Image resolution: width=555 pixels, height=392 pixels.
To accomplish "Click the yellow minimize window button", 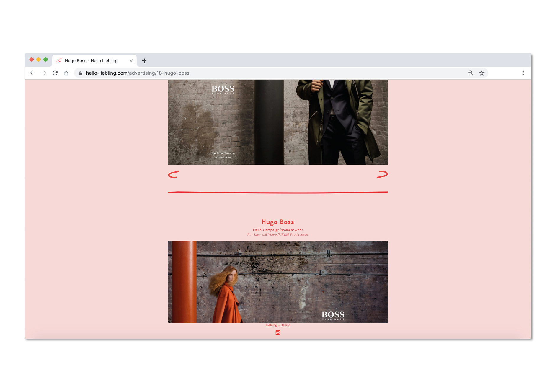I will [38, 60].
